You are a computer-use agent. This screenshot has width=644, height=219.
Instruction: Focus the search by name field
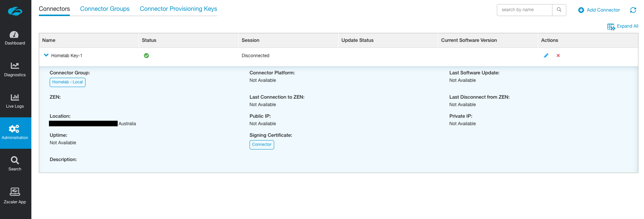click(x=524, y=10)
